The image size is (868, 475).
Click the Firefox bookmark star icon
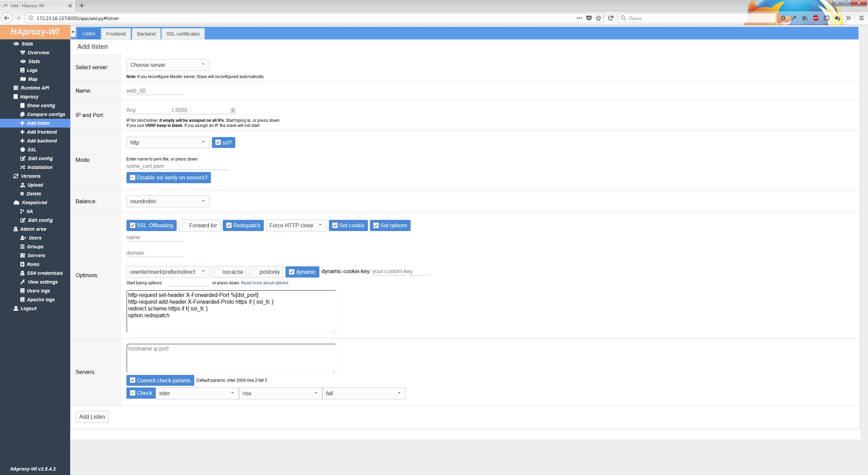(598, 18)
